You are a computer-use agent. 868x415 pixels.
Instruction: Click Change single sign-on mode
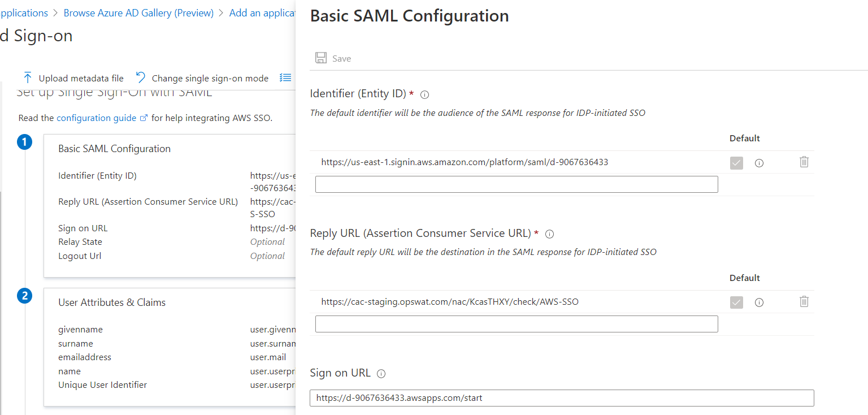pyautogui.click(x=202, y=78)
